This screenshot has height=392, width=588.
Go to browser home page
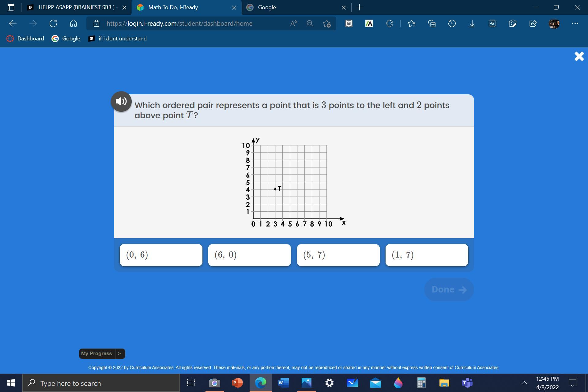(73, 24)
